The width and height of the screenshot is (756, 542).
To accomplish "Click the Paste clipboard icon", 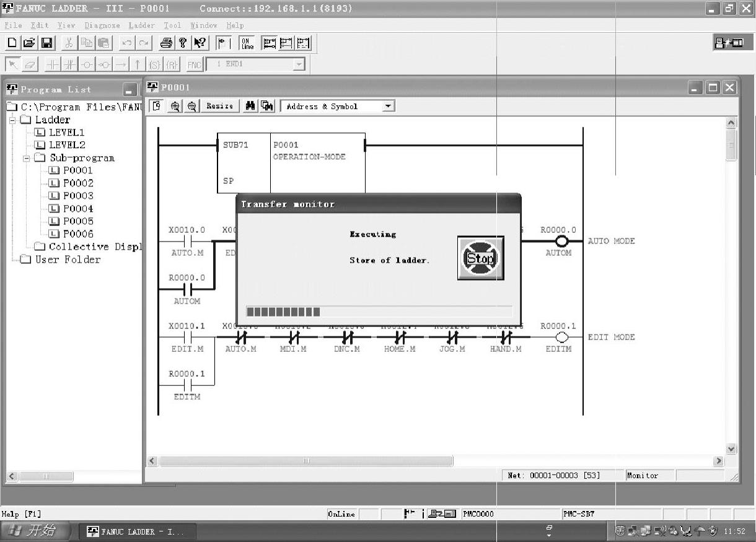I will tap(103, 43).
